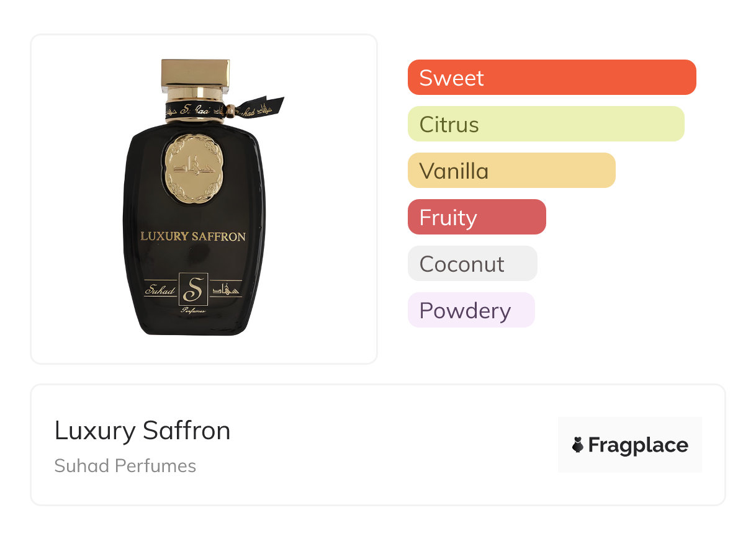Click the gold LUXURY SAFFRON text on the bottle
The height and width of the screenshot is (536, 756).
pos(193,236)
